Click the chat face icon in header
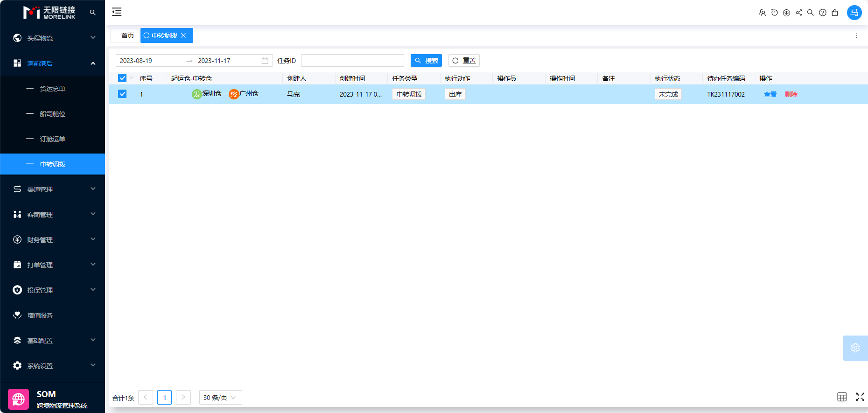The height and width of the screenshot is (413, 868). click(774, 13)
